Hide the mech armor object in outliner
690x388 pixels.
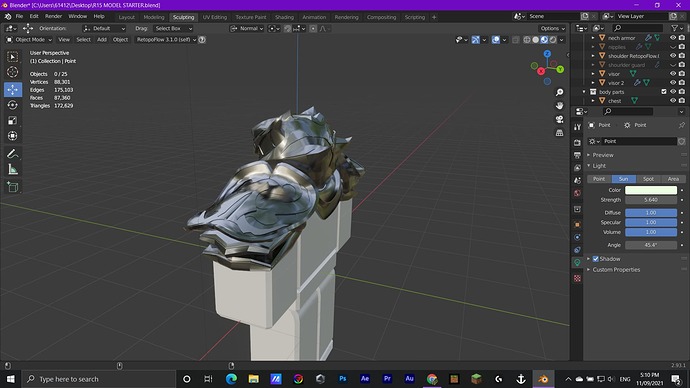pyautogui.click(x=673, y=38)
